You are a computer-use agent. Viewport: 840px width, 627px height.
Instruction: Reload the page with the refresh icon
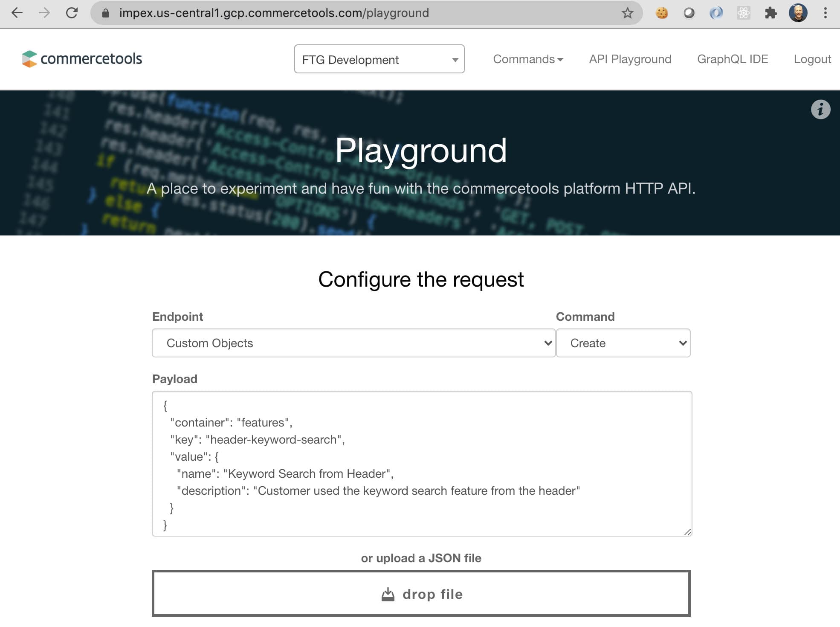(72, 13)
